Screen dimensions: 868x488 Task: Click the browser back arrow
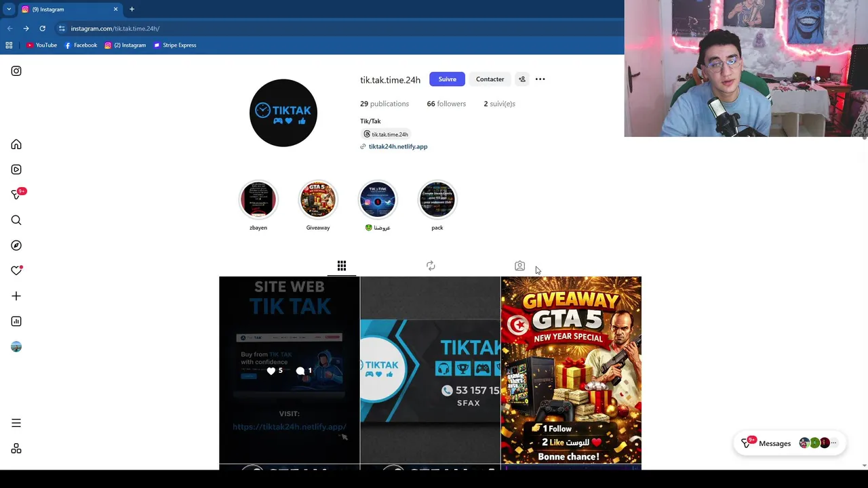coord(9,28)
